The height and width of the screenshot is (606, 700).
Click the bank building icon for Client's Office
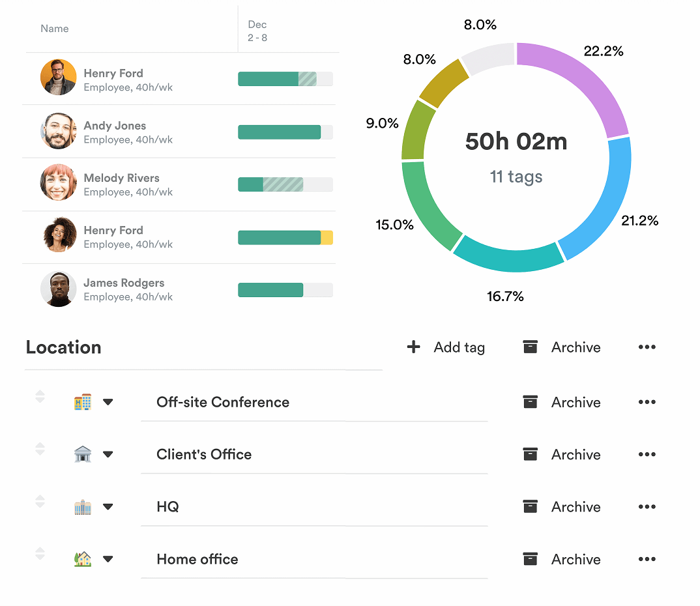(x=83, y=455)
